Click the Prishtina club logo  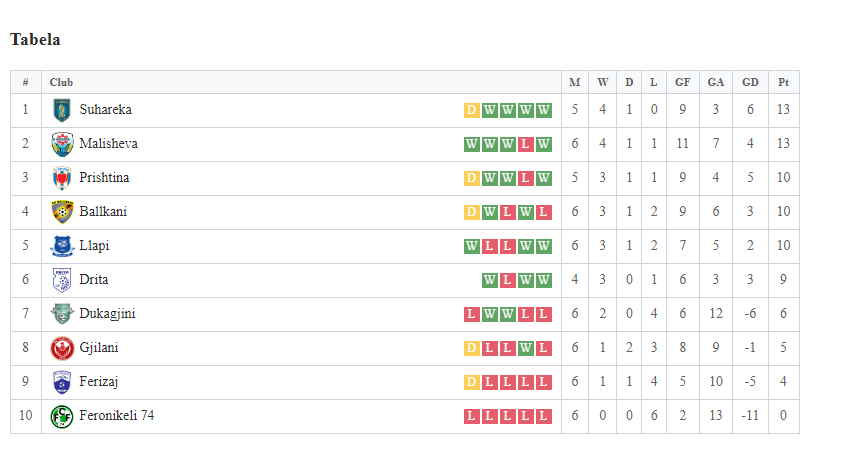62,178
